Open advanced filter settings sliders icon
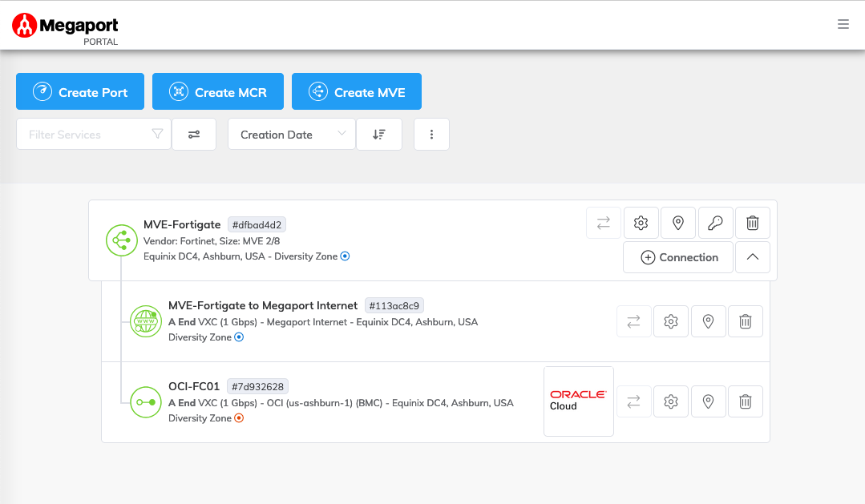This screenshot has height=504, width=865. coord(194,134)
